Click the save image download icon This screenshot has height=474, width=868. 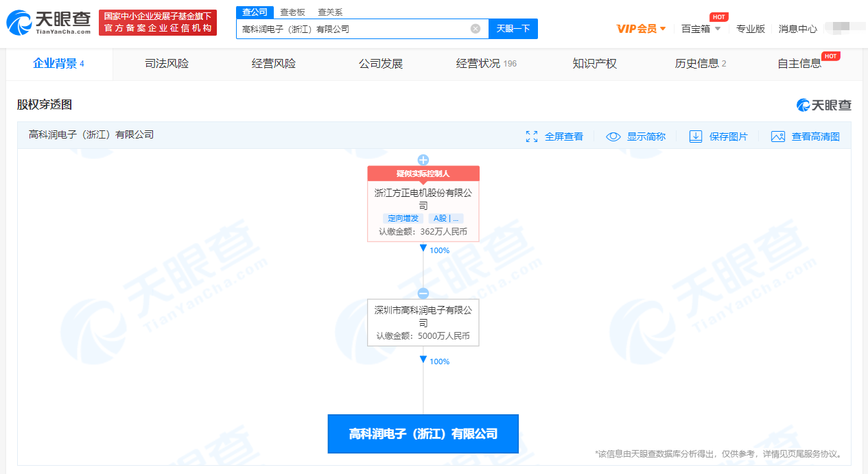tap(696, 137)
